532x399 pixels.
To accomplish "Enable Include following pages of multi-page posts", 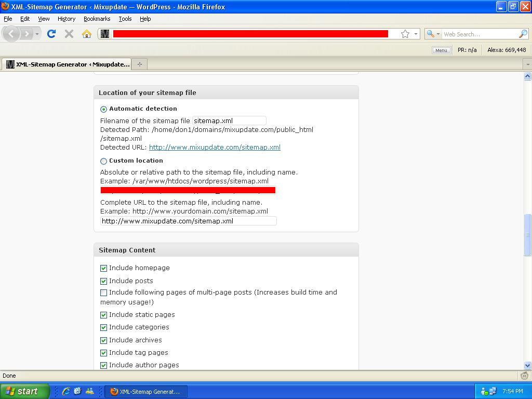I will 103,292.
